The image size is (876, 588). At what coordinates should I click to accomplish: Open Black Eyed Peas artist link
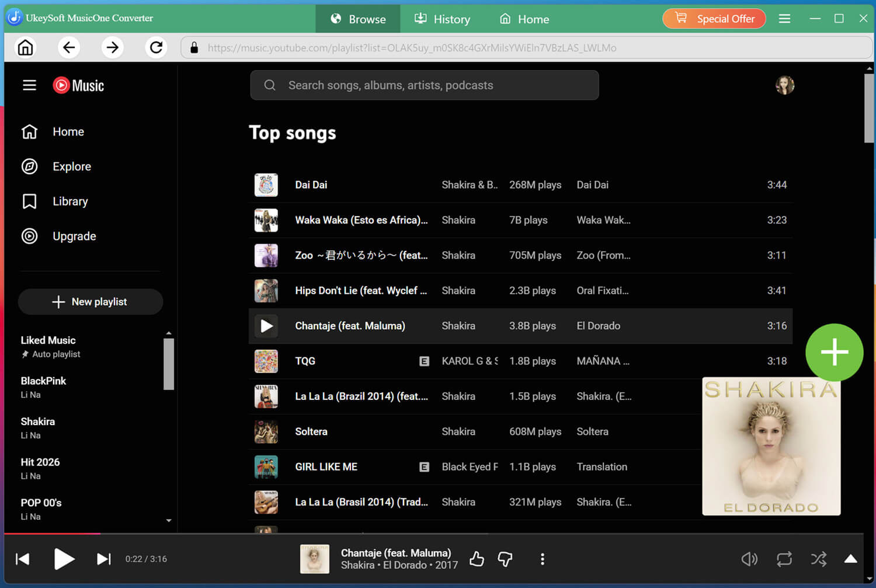[470, 467]
